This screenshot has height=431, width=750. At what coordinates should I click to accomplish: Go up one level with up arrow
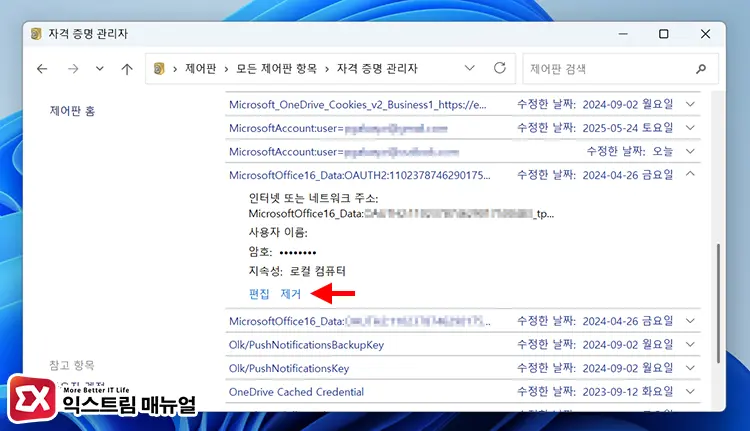click(127, 69)
